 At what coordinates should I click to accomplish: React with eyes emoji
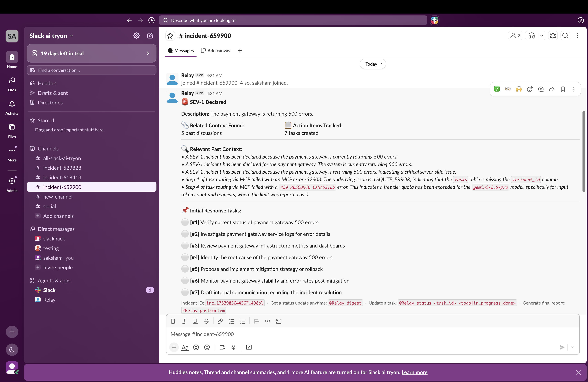tap(508, 89)
